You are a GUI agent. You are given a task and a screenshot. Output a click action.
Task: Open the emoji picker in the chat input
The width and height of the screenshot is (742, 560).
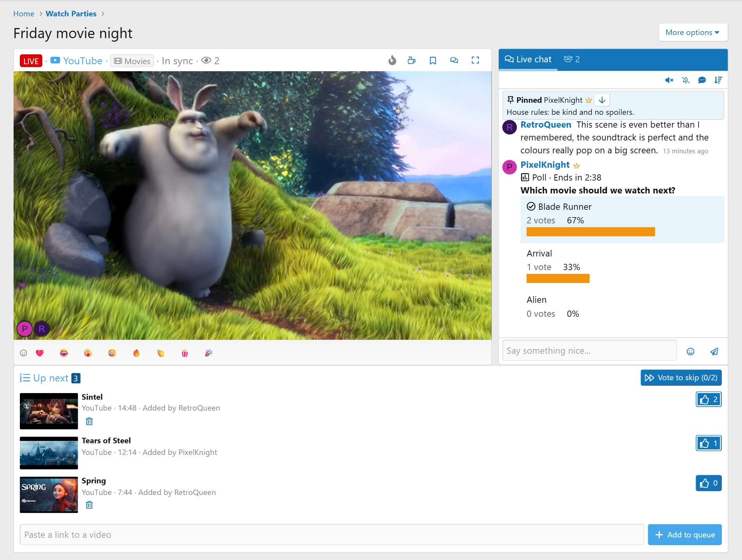(691, 351)
